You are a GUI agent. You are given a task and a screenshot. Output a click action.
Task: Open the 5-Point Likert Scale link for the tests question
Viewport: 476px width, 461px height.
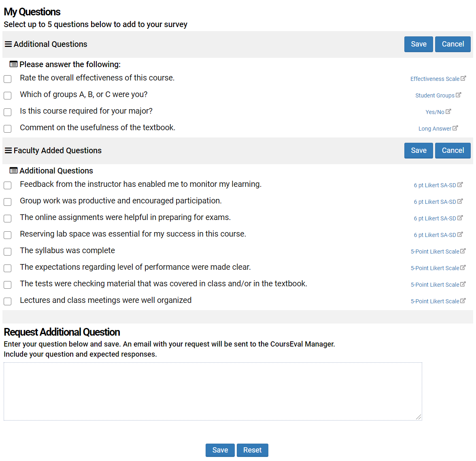click(435, 285)
